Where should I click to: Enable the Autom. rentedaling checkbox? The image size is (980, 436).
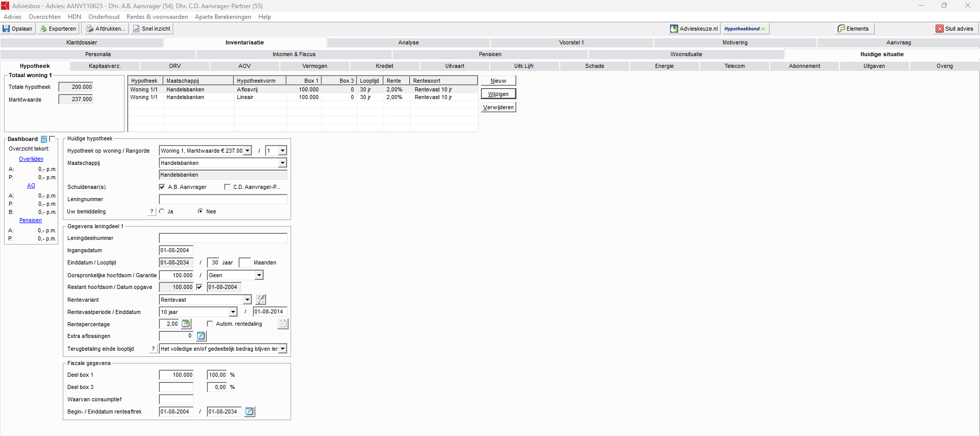click(x=210, y=324)
